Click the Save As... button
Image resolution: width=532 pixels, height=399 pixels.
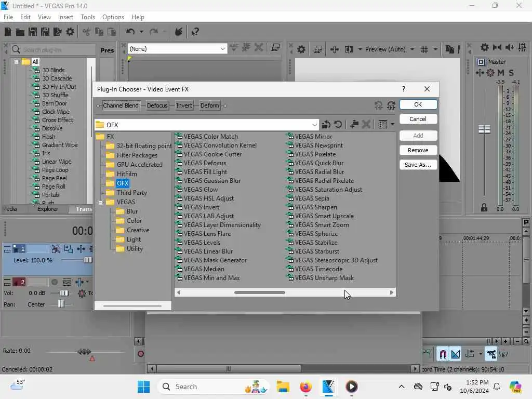click(x=418, y=165)
